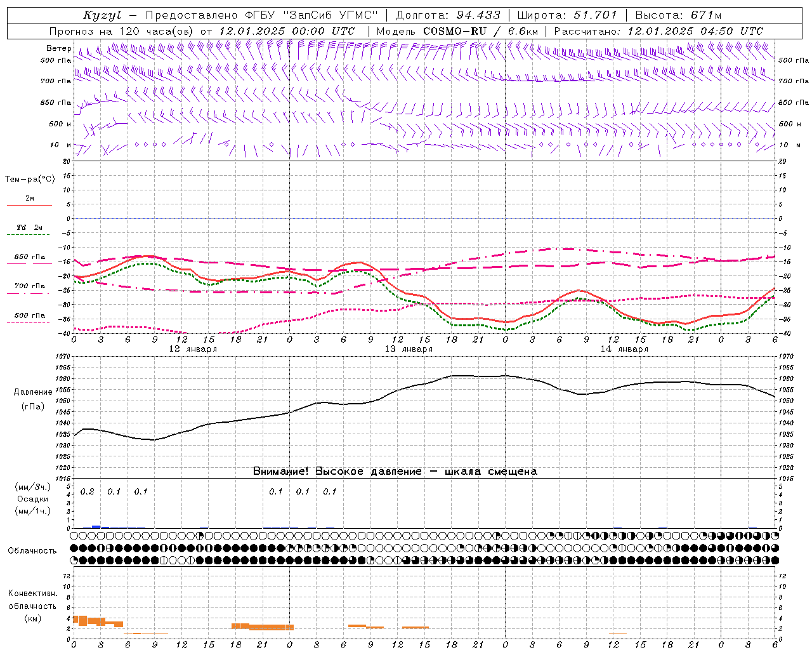Click the station name Kyzyl in header
Screen dimensions: 812x650
coord(101,15)
